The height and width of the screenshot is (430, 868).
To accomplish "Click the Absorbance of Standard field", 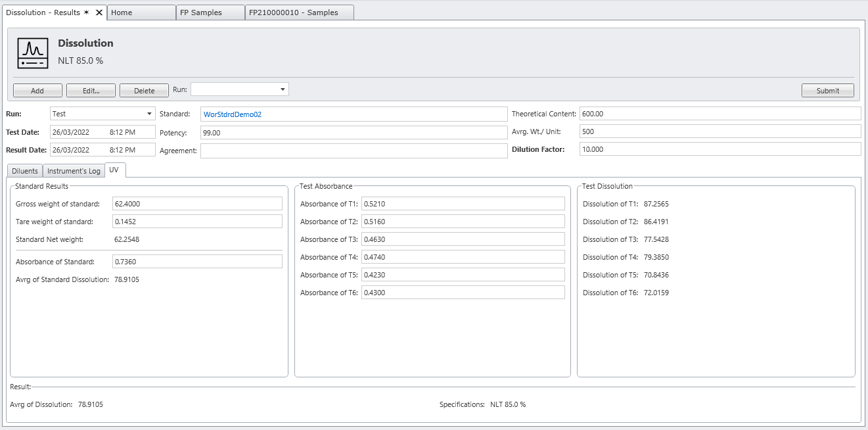I will coord(197,262).
